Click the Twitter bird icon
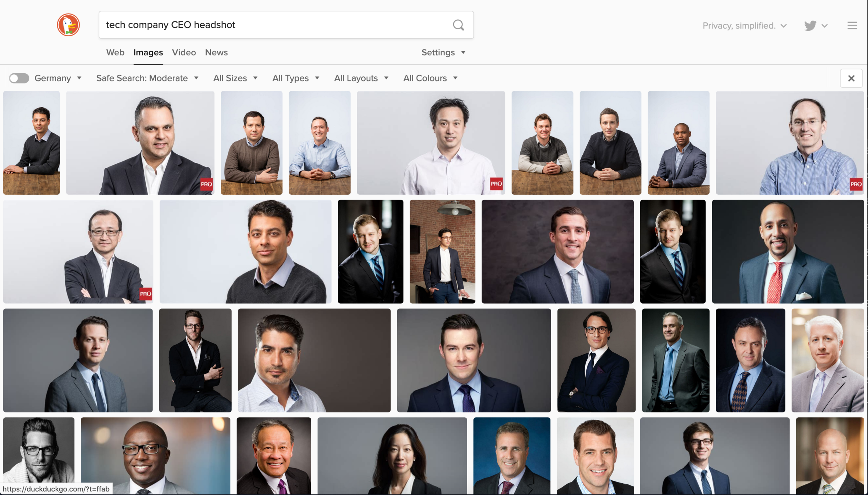Viewport: 868px width, 495px height. (x=810, y=26)
